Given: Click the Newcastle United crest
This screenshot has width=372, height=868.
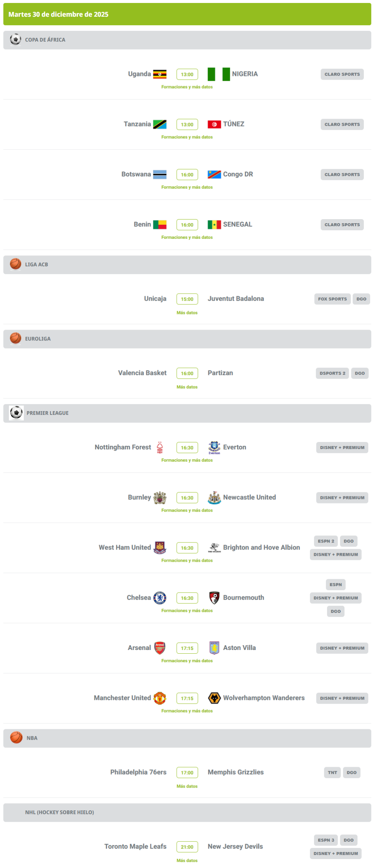Looking at the screenshot, I should click(214, 498).
